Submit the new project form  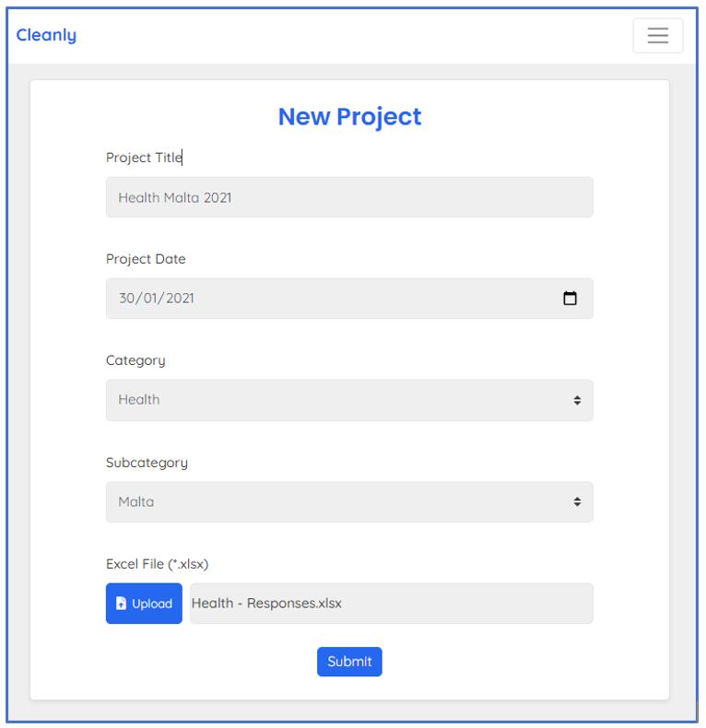pyautogui.click(x=349, y=662)
